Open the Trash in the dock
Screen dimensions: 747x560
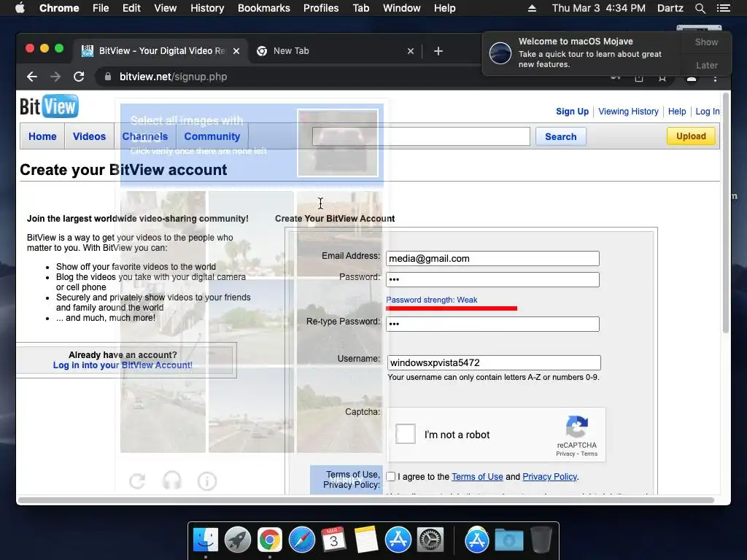[x=541, y=540]
